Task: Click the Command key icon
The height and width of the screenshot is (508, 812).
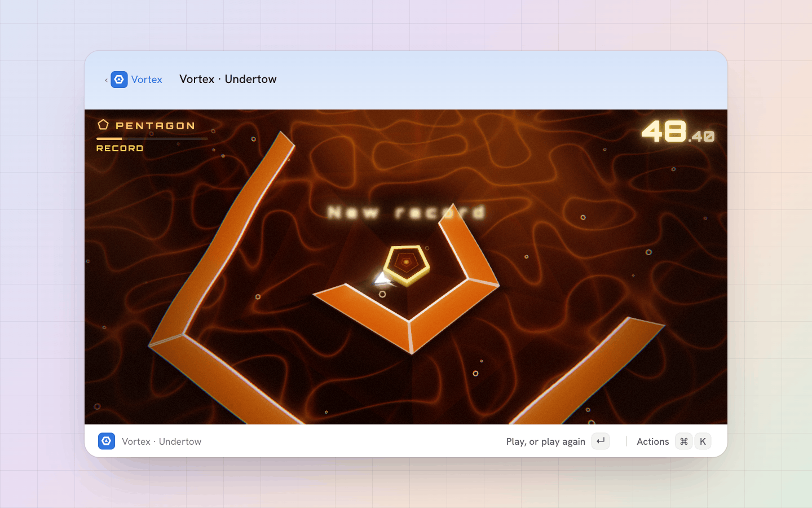Action: coord(683,441)
